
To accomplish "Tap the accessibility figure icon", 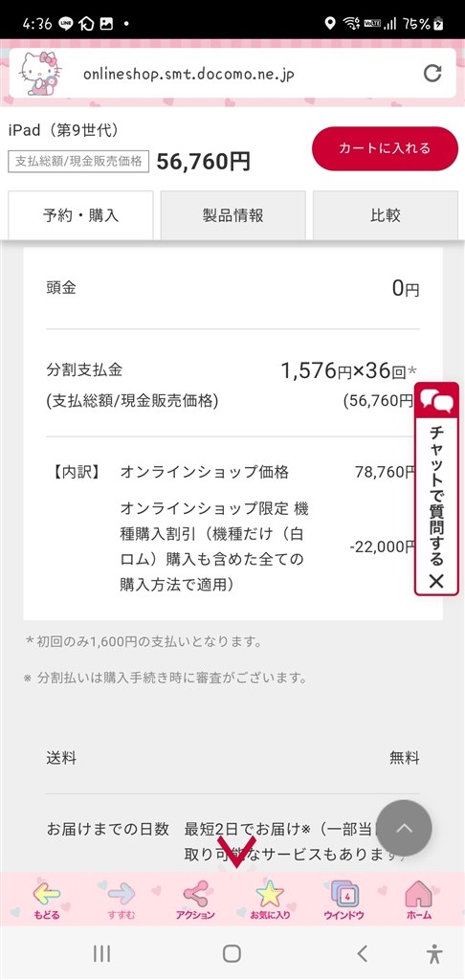I will pyautogui.click(x=434, y=953).
